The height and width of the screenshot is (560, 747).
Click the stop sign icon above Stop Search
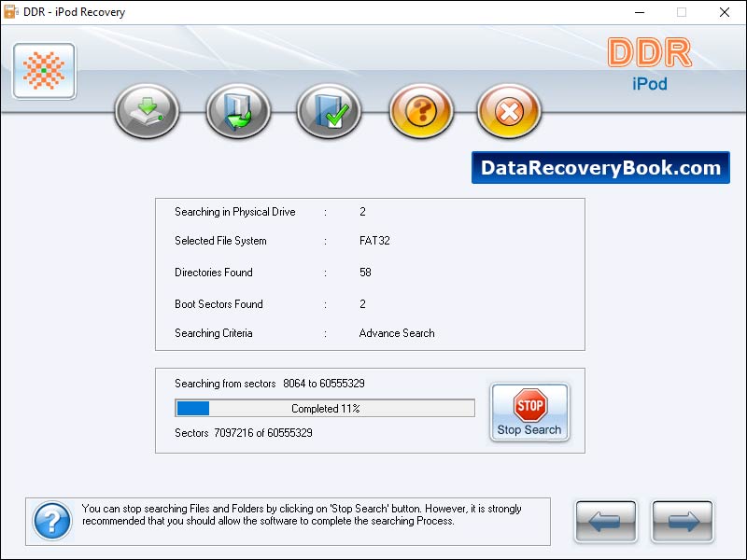[529, 405]
